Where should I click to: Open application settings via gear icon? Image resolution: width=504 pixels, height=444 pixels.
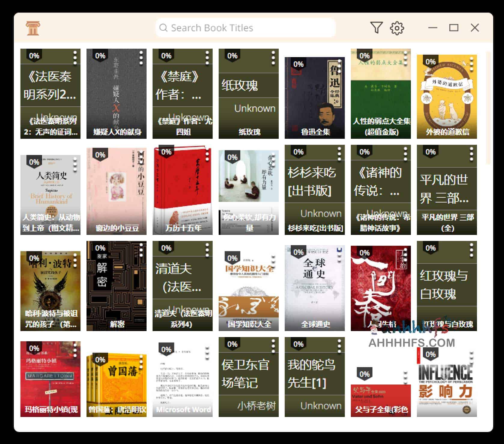397,28
